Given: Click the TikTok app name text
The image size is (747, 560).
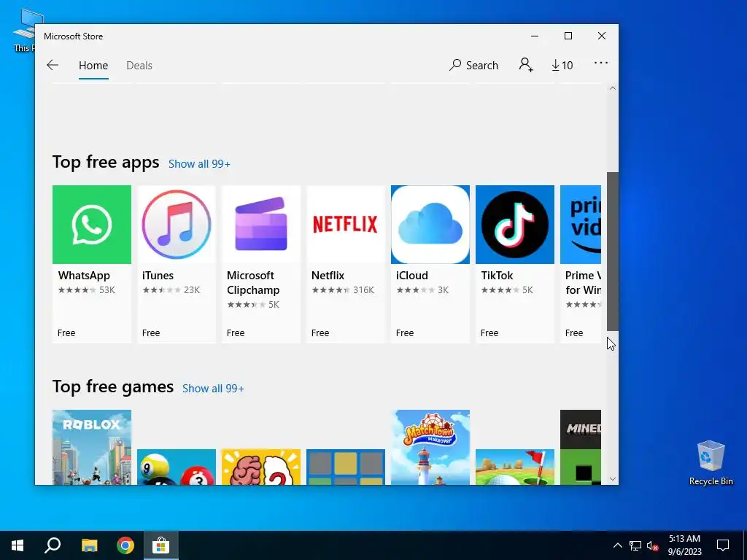Looking at the screenshot, I should (x=497, y=275).
